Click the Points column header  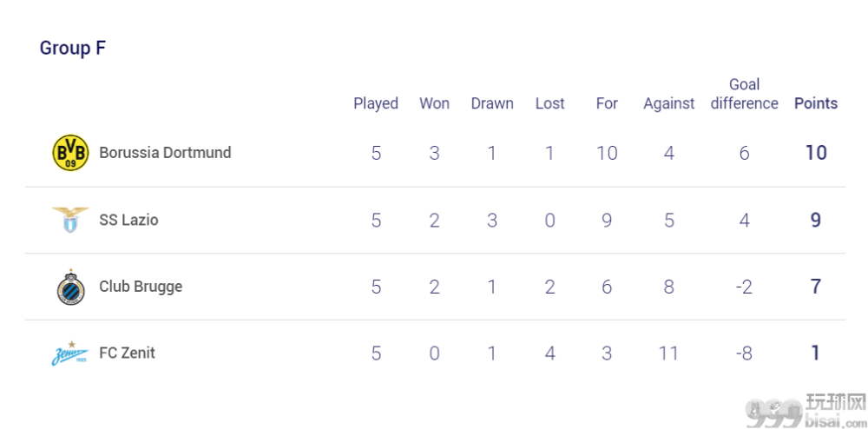click(x=816, y=103)
